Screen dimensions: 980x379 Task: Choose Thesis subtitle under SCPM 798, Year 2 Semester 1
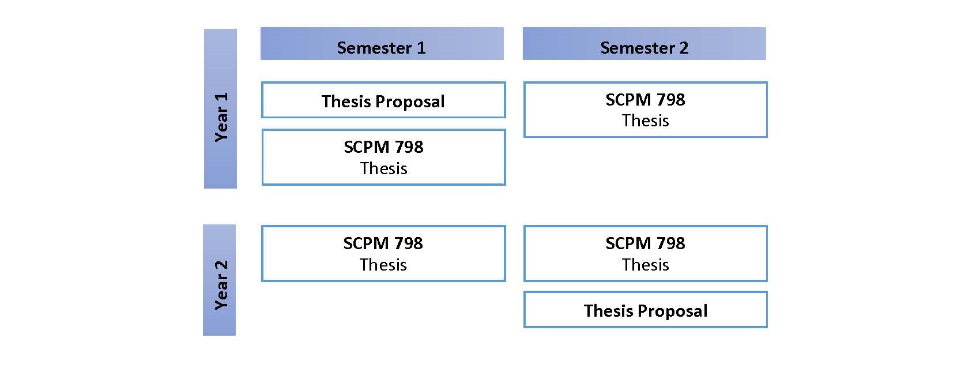[383, 265]
